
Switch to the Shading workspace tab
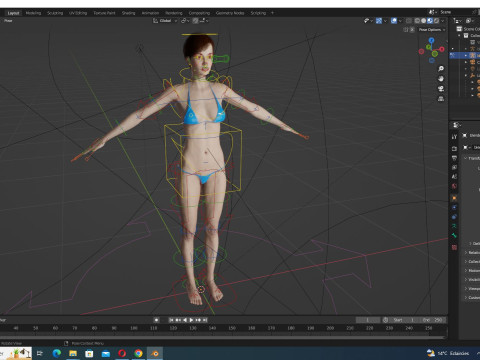pyautogui.click(x=128, y=13)
